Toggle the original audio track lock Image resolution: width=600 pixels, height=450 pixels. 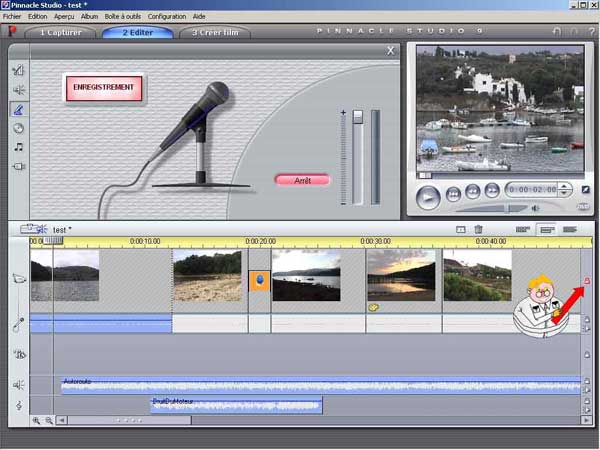pyautogui.click(x=587, y=319)
